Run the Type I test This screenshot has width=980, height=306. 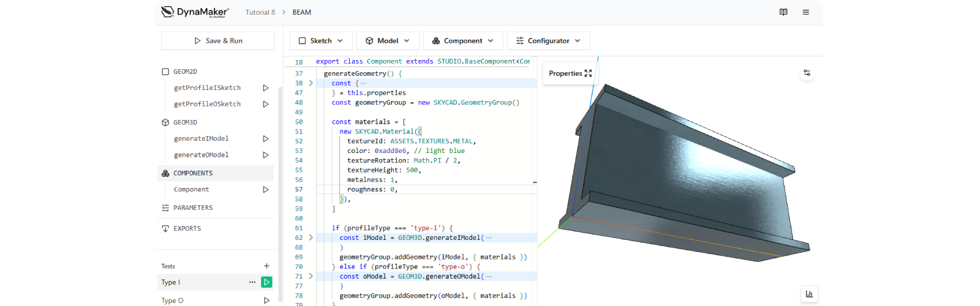point(266,282)
